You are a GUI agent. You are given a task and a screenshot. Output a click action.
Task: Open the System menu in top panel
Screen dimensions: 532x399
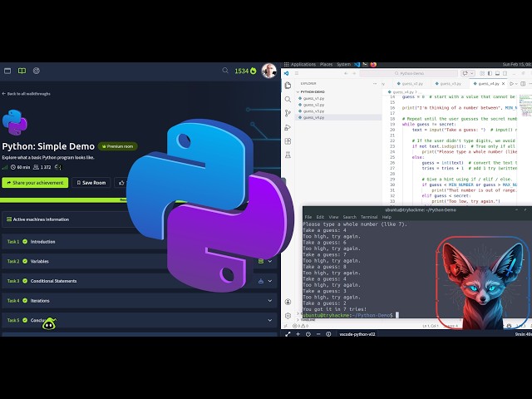pos(343,65)
